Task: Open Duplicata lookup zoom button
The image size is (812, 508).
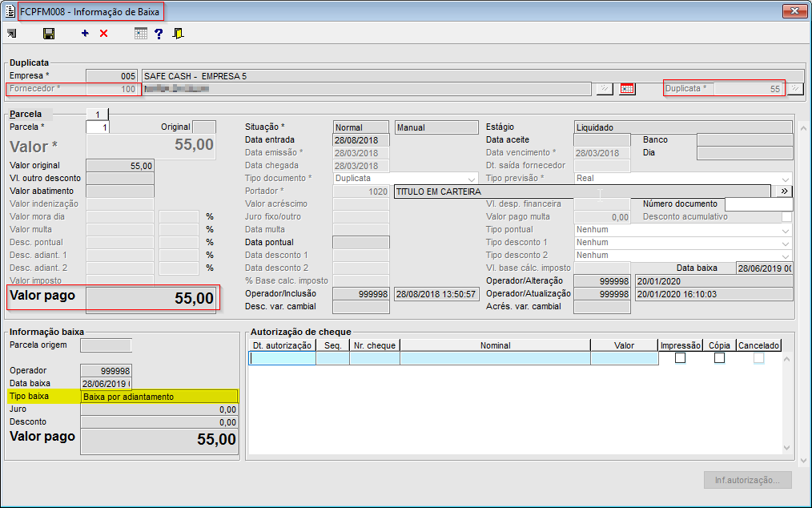Action: tap(795, 89)
